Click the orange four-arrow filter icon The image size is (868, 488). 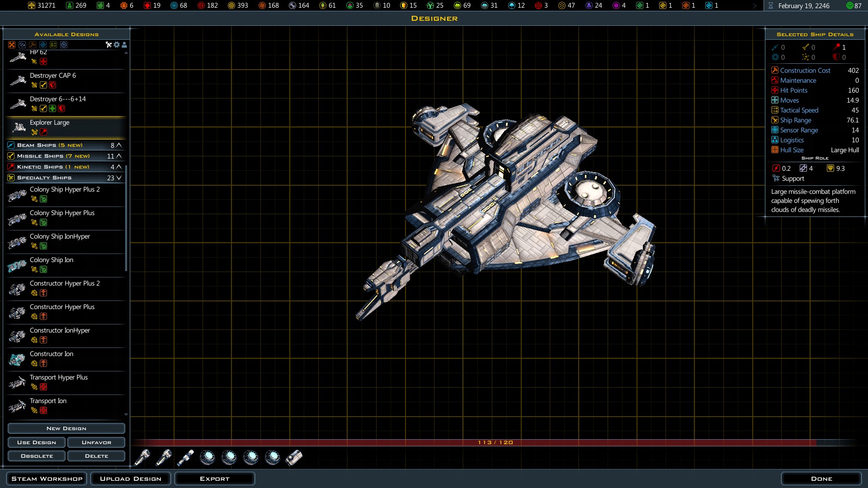coord(12,45)
